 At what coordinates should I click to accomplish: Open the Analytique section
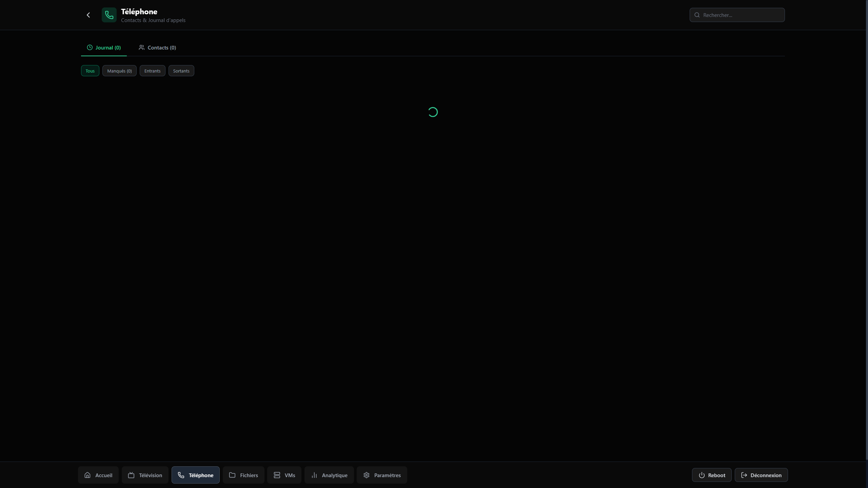tap(329, 475)
